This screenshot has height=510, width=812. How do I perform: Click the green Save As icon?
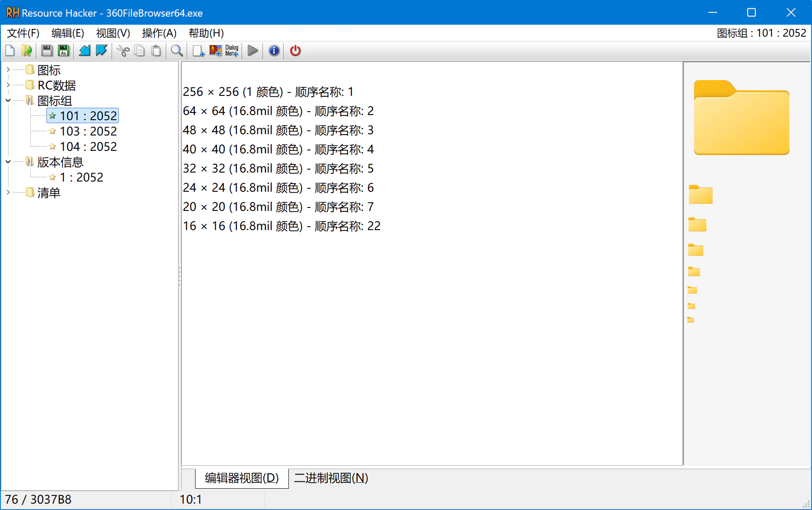(63, 51)
